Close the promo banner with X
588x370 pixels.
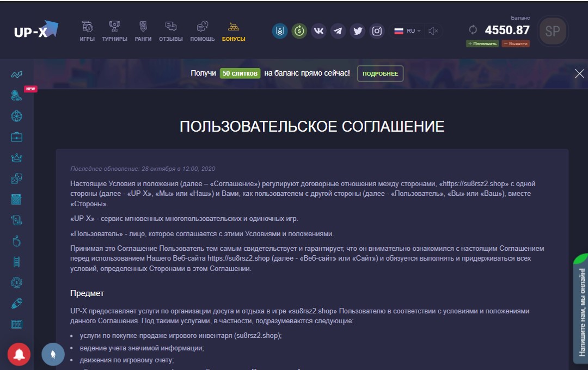click(579, 73)
